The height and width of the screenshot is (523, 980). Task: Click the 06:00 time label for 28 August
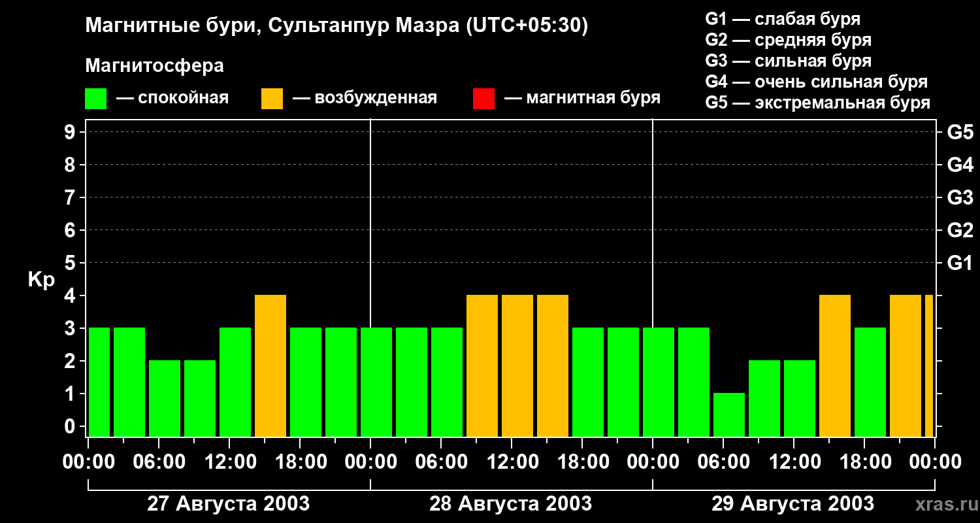click(441, 462)
